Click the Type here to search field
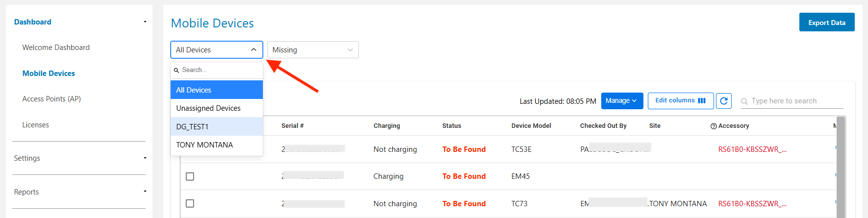The image size is (868, 218). click(796, 101)
